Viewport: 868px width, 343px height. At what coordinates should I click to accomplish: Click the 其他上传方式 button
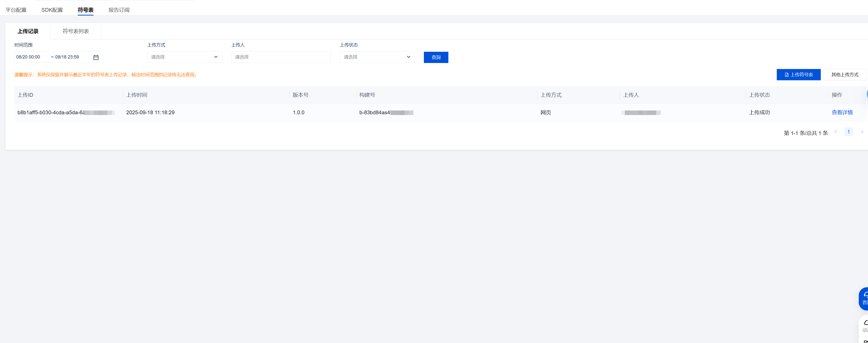pyautogui.click(x=845, y=75)
